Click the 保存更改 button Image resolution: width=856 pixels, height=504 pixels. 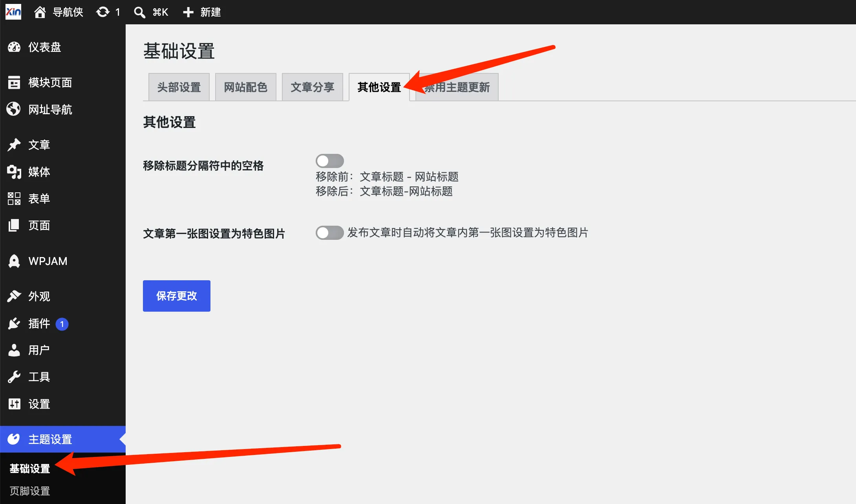tap(177, 296)
